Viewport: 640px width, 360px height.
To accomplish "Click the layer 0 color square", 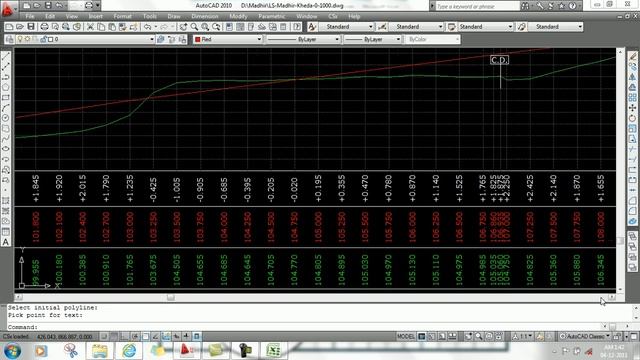I will click(51, 39).
